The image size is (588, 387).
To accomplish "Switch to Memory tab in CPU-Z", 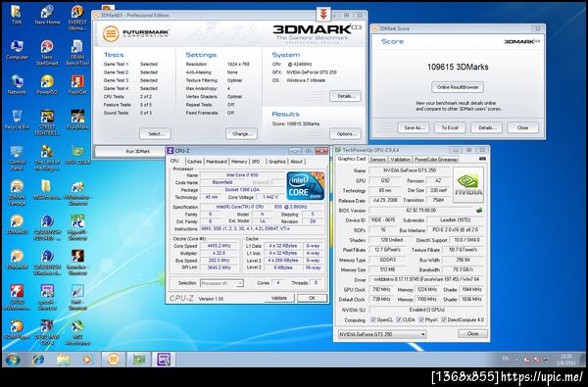I will [239, 162].
